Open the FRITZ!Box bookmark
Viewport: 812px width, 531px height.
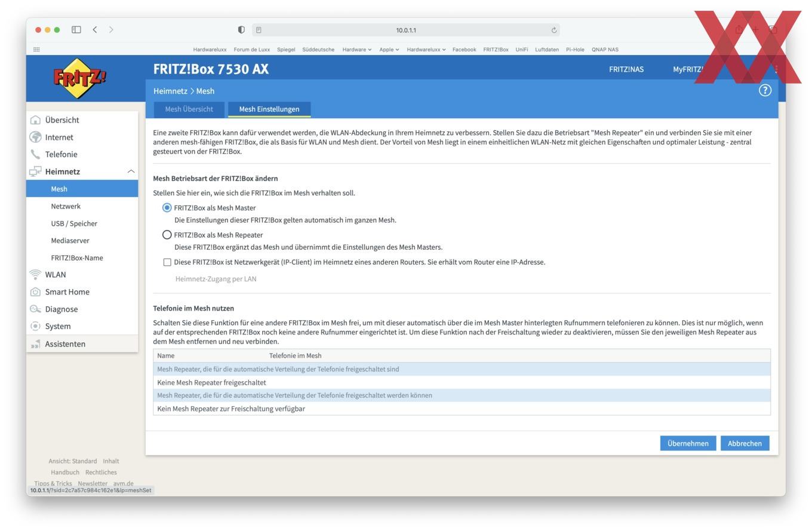coord(496,50)
